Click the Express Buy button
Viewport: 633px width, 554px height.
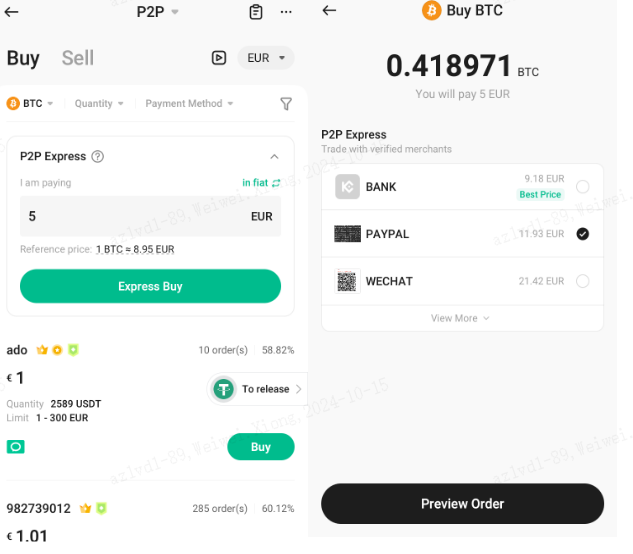pyautogui.click(x=150, y=286)
